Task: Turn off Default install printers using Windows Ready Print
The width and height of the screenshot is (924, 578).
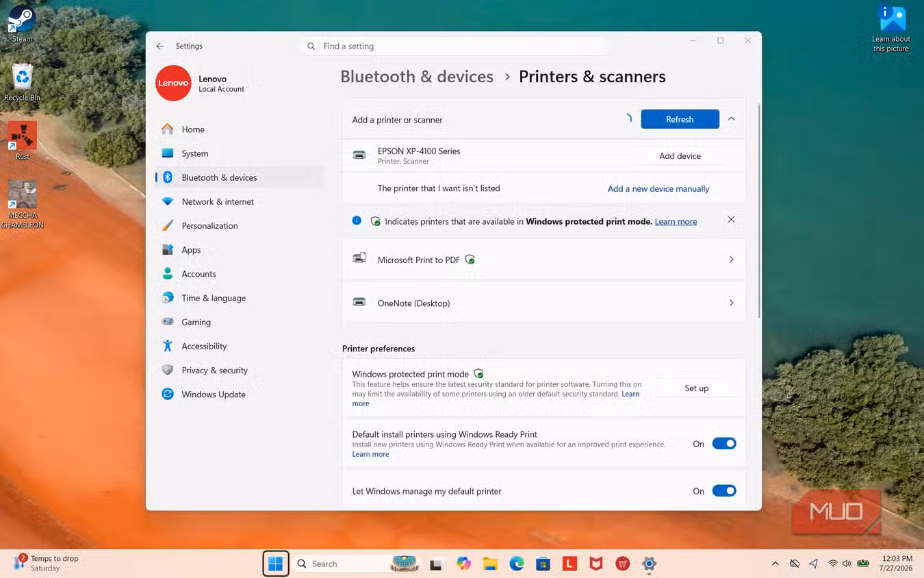Action: (724, 444)
